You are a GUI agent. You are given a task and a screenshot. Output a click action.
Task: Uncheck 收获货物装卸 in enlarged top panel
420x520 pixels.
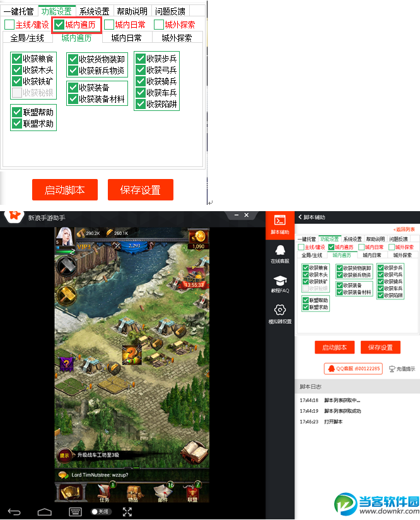point(73,59)
